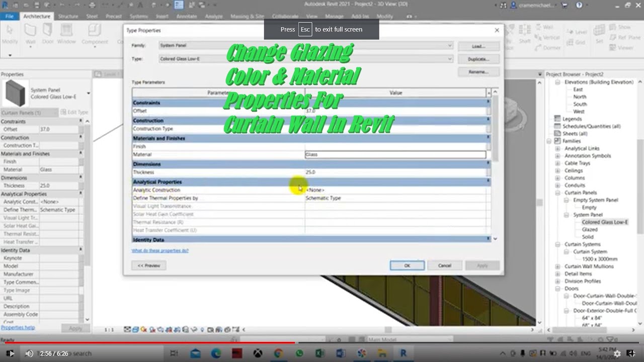Click the Set work plane tool in the ribbon

[599, 34]
